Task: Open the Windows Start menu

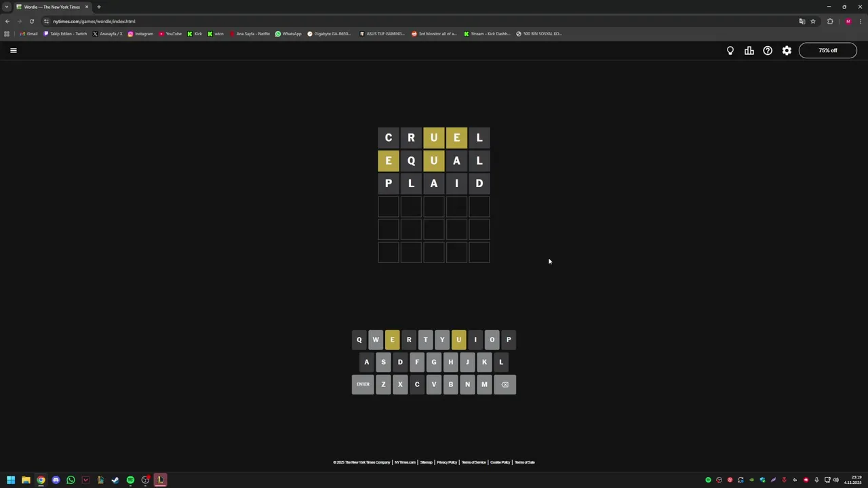Action: [11, 480]
